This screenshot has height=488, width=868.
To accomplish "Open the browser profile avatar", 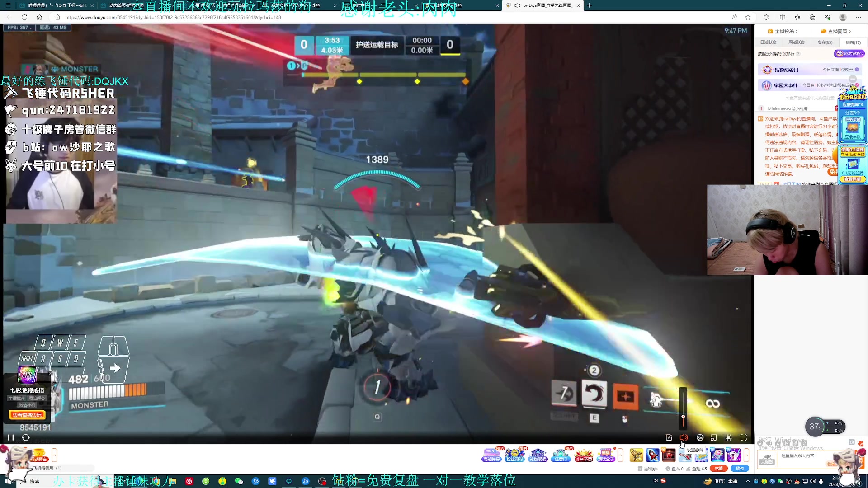I will point(843,17).
